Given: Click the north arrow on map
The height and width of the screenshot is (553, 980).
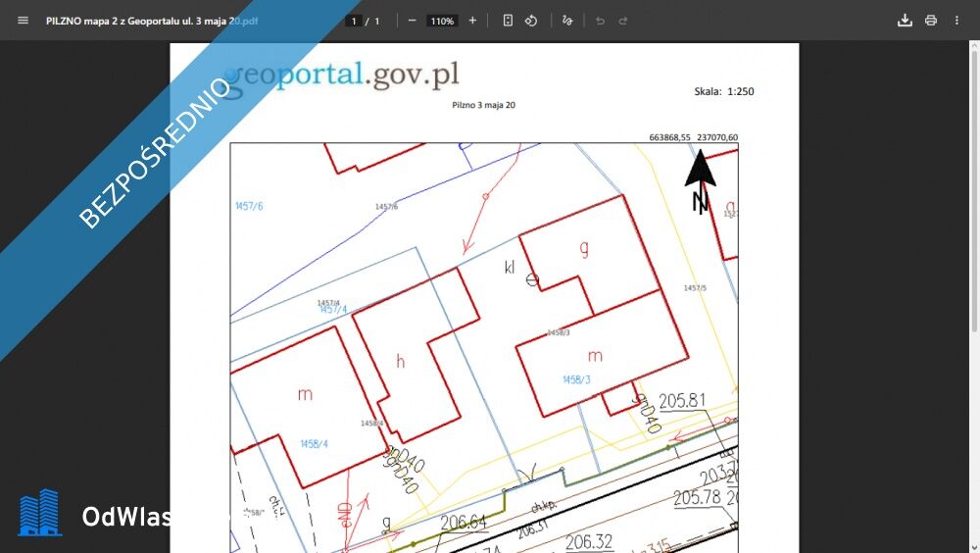Looking at the screenshot, I should [700, 178].
